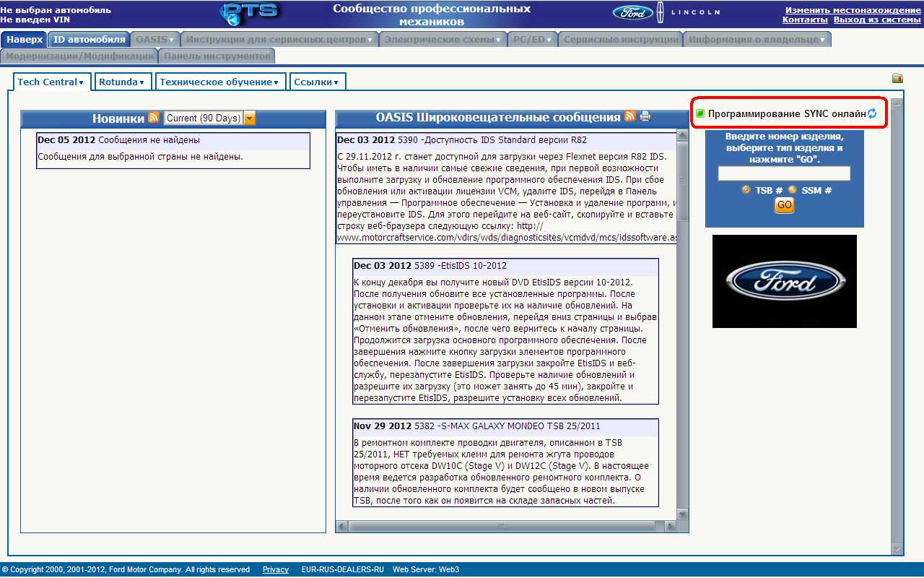Expand the Ссылки tab menu

tap(318, 82)
